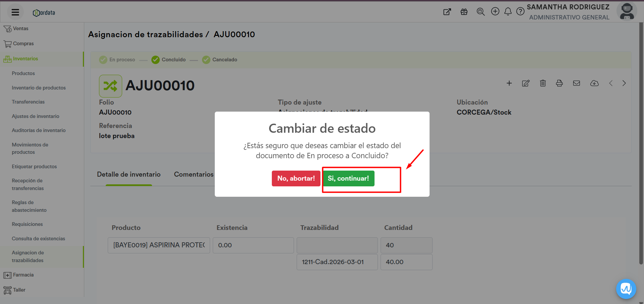This screenshot has height=304, width=644.
Task: Go to previous record chevron
Action: [x=611, y=83]
